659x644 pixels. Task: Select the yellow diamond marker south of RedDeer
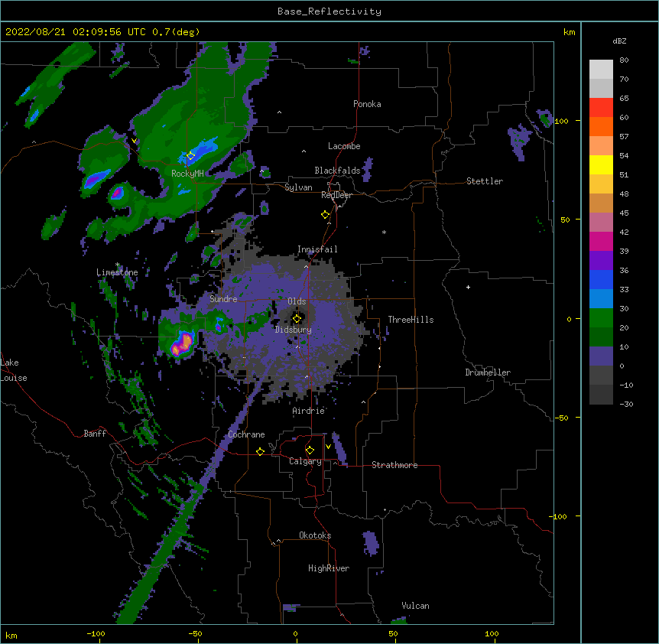(325, 215)
